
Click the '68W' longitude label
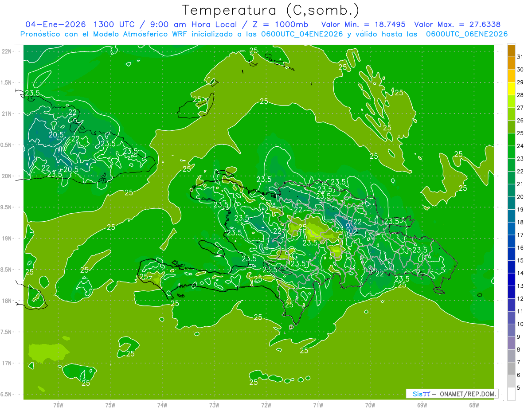click(474, 405)
